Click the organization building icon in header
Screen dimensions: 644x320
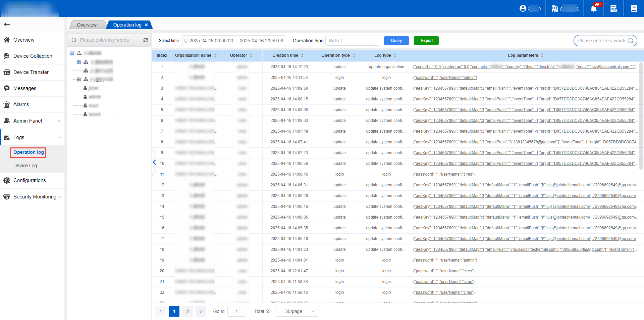[x=554, y=8]
